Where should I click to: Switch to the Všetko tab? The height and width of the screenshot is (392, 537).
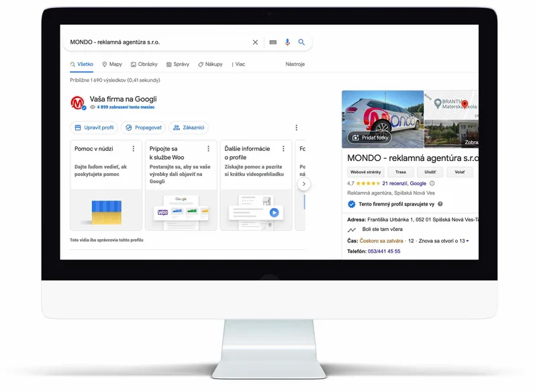81,64
